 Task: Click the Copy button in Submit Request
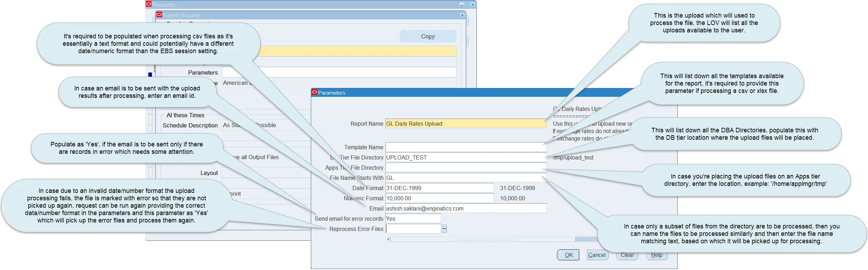(x=428, y=36)
